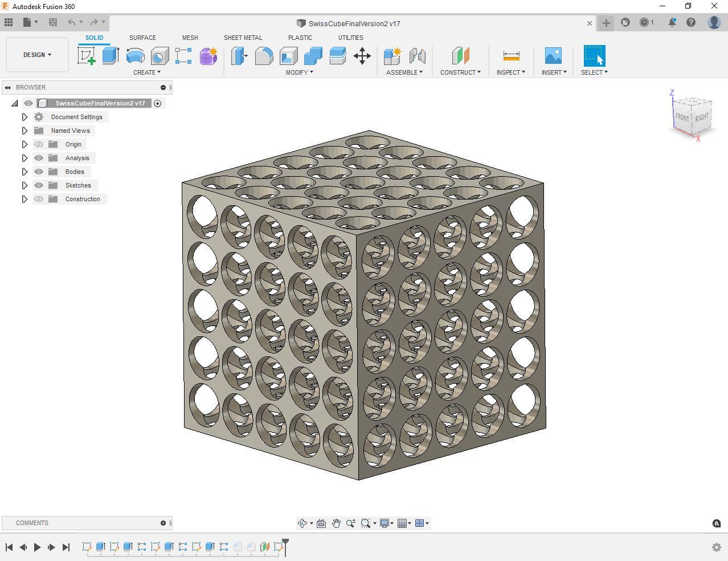Switch to the SHEET METAL tab
728x561 pixels.
pos(243,37)
